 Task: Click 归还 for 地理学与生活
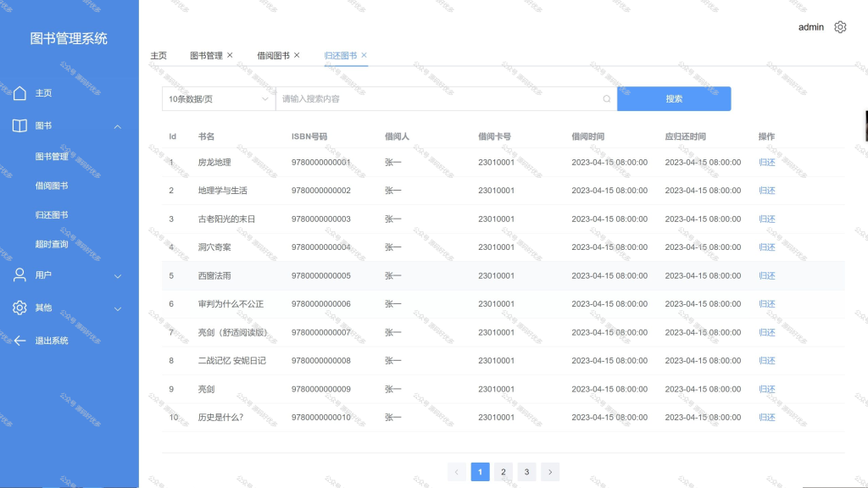pyautogui.click(x=766, y=191)
